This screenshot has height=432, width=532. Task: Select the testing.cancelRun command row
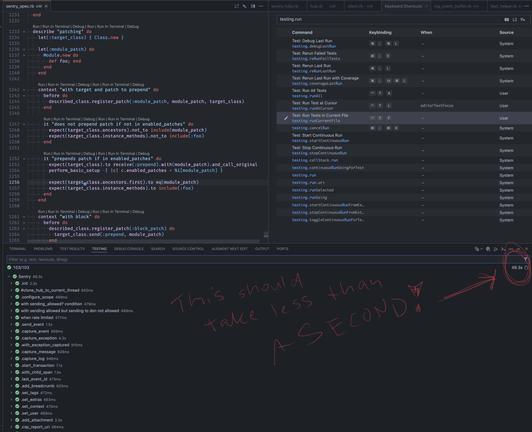pos(404,128)
